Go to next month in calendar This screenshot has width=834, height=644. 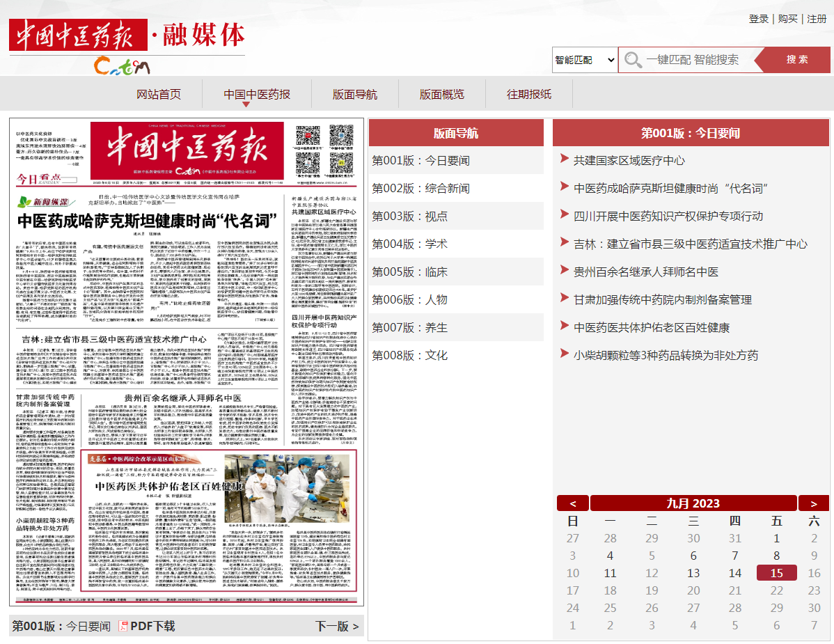tap(814, 503)
